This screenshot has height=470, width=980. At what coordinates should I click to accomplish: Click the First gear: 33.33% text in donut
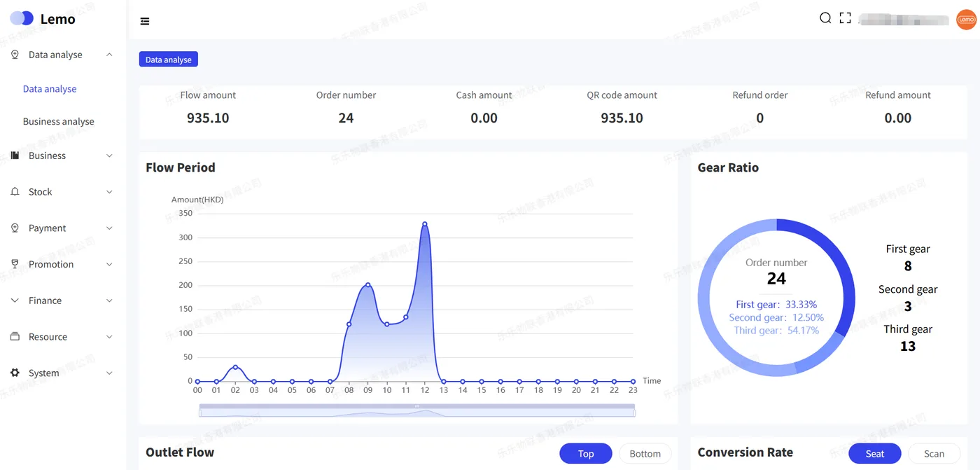tap(776, 305)
